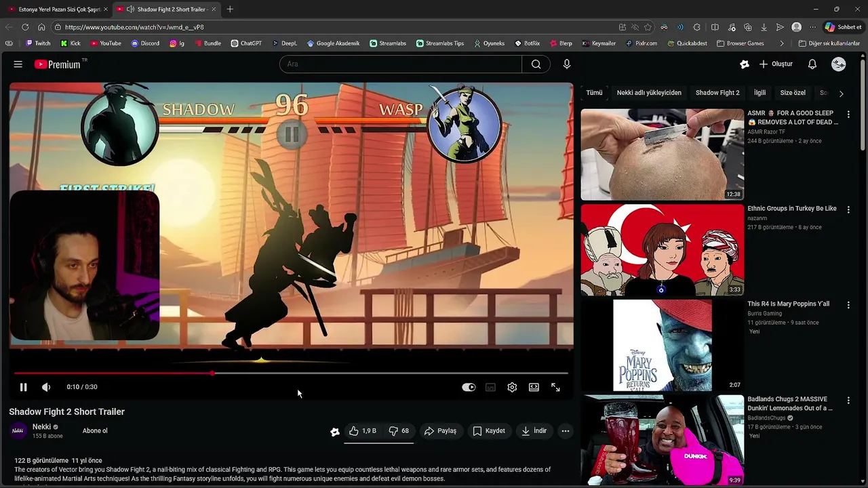
Task: Open the Badlands Chugs 2 MASSIVE title link
Action: 791,404
